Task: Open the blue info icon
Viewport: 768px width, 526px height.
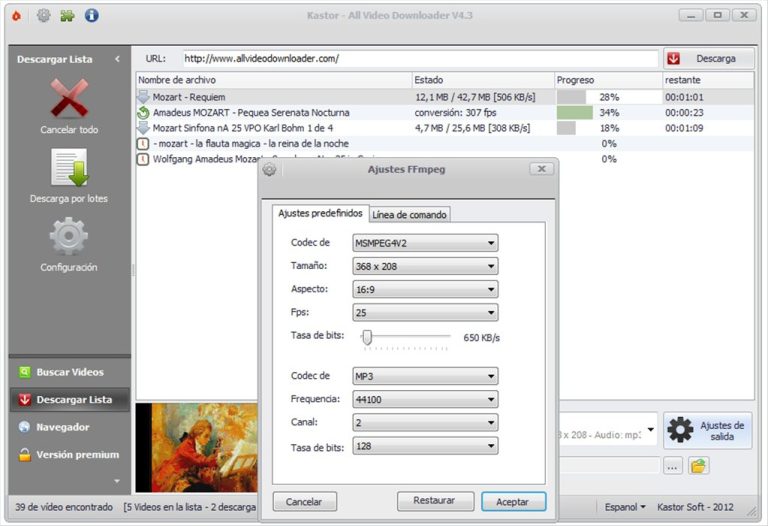Action: pos(92,15)
